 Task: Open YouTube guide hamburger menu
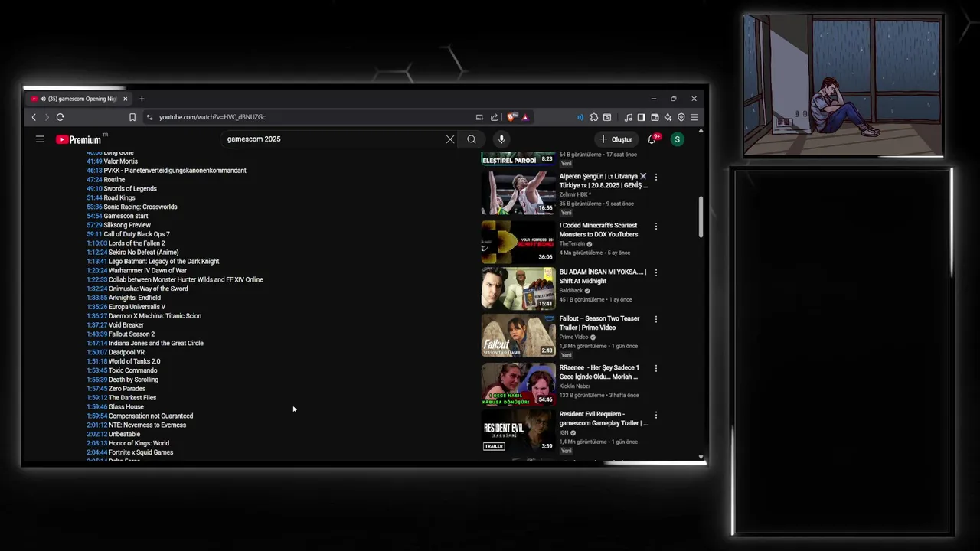click(x=40, y=139)
